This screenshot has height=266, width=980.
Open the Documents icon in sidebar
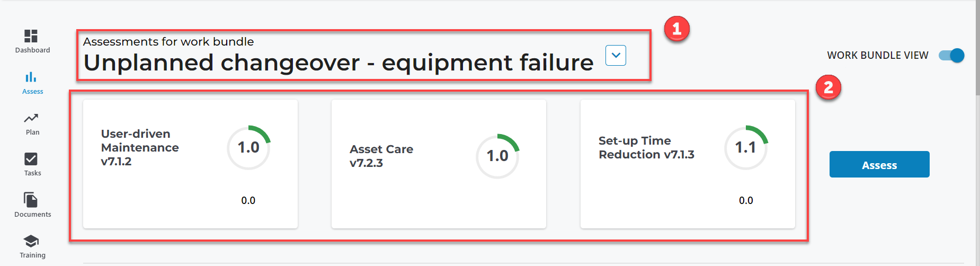click(x=31, y=200)
